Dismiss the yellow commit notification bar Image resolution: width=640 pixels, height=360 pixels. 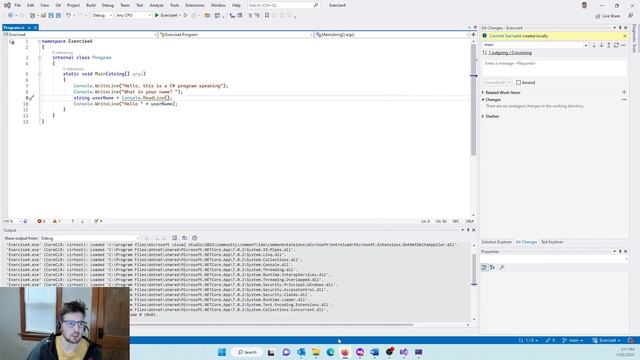(x=624, y=36)
